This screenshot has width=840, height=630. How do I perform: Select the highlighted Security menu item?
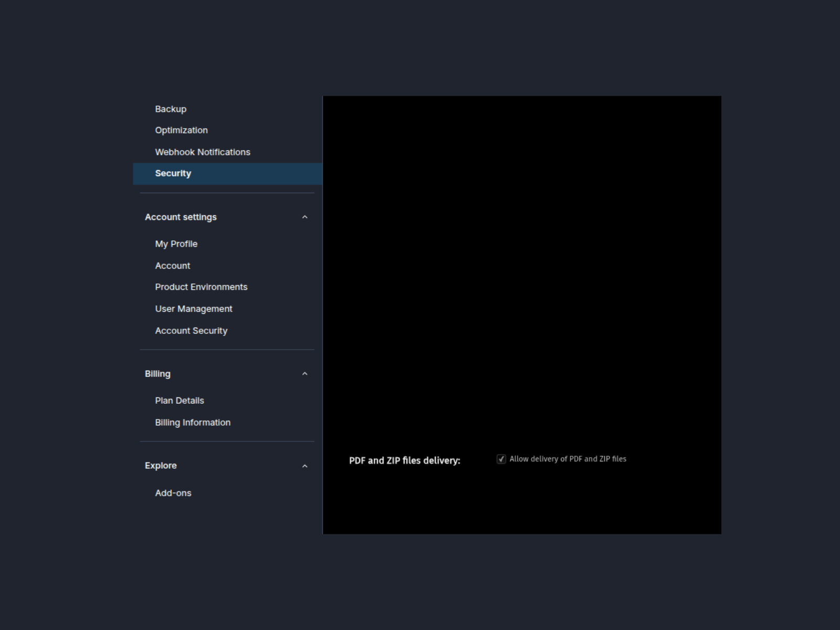click(x=173, y=173)
